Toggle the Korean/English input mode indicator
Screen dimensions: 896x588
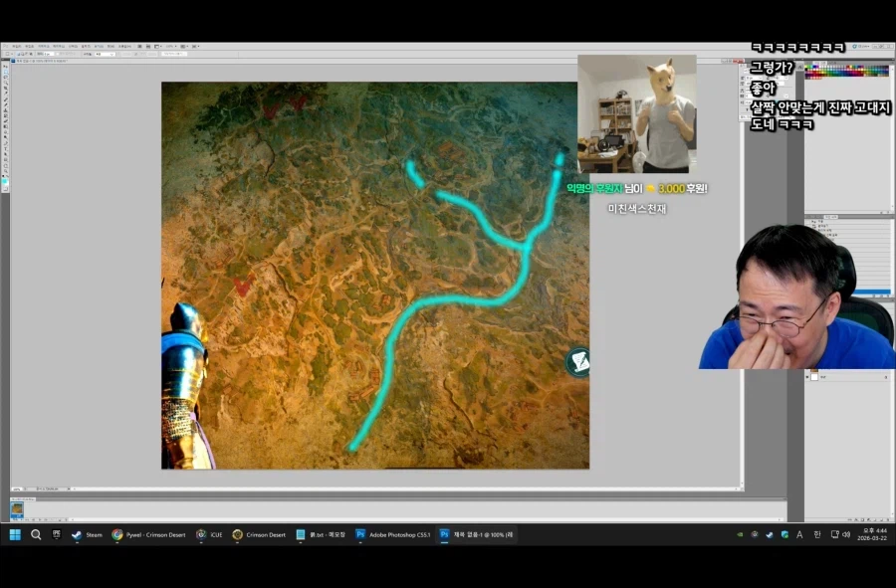[x=816, y=534]
